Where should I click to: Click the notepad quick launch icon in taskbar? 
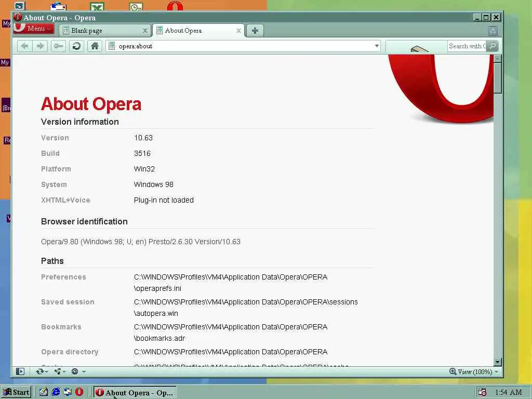pyautogui.click(x=44, y=392)
